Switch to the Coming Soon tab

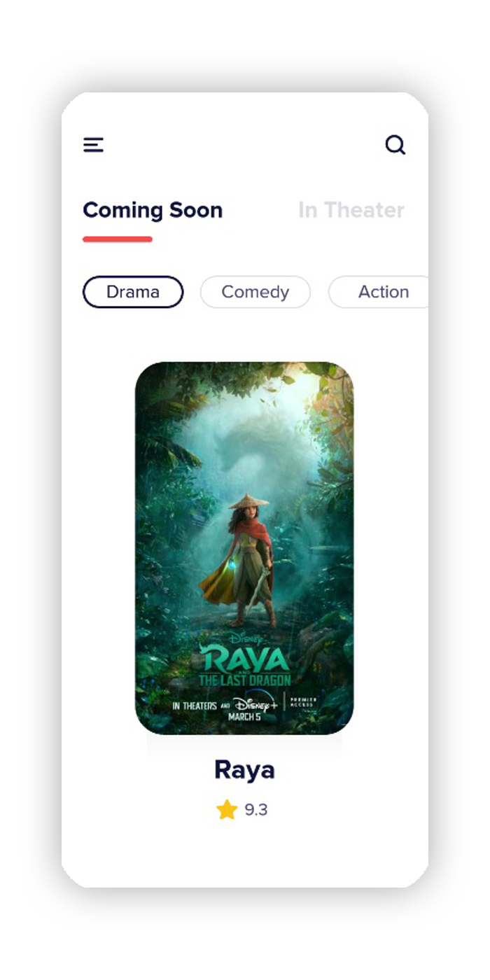(x=153, y=210)
